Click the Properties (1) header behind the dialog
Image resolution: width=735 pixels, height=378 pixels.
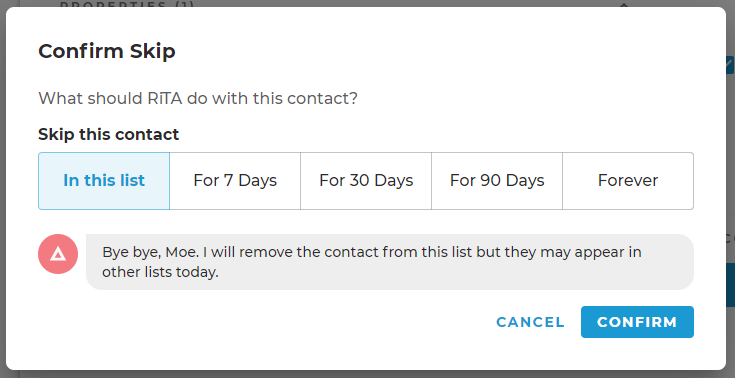(127, 5)
